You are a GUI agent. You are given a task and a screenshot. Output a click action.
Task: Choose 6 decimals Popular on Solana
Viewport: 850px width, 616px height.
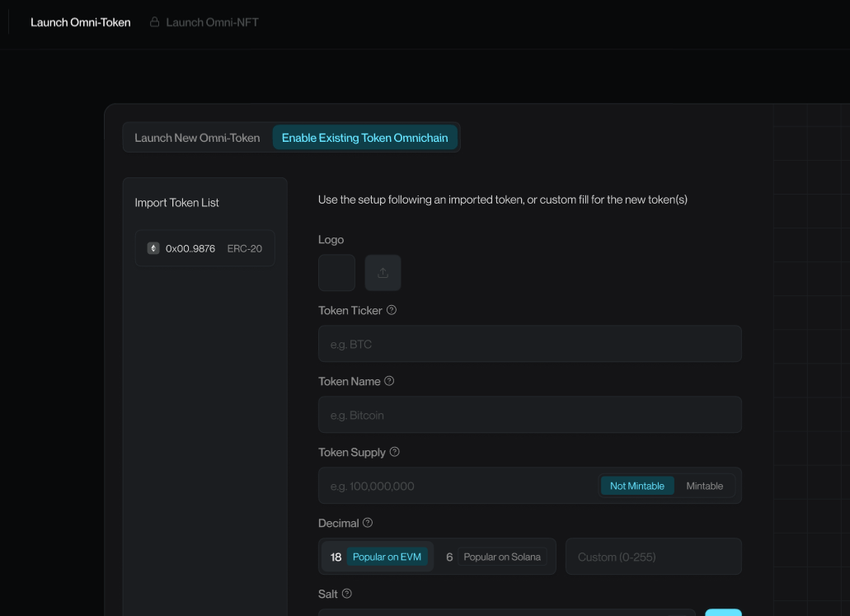[x=495, y=557]
